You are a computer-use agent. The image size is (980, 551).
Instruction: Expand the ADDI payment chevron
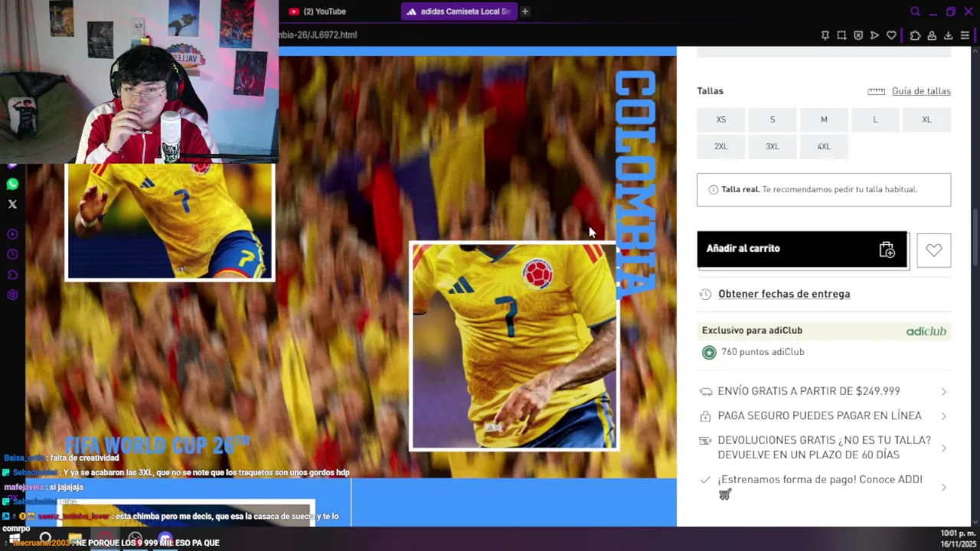pyautogui.click(x=943, y=487)
